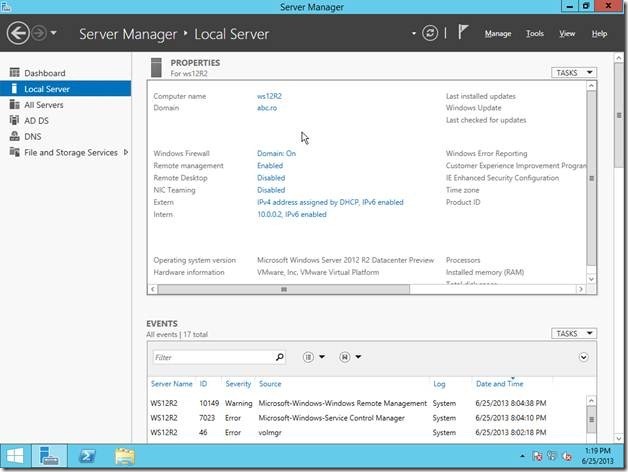Click the main page vertical scrollbar thumb
The height and width of the screenshot is (472, 628).
coord(618,115)
